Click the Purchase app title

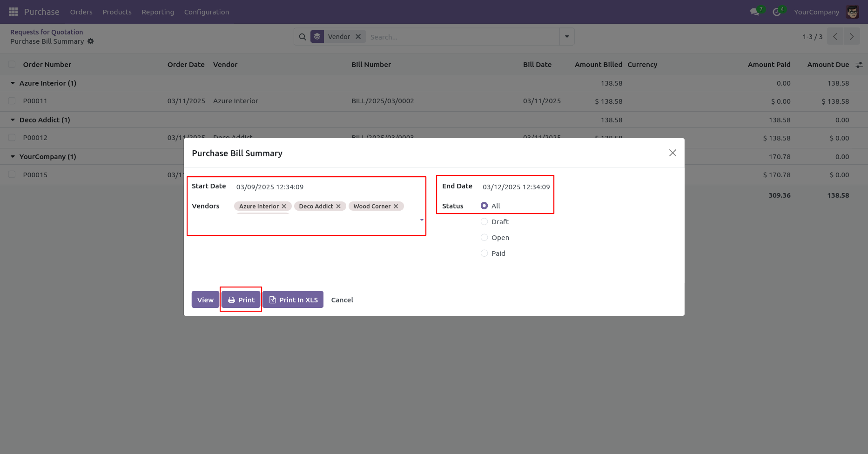(42, 12)
